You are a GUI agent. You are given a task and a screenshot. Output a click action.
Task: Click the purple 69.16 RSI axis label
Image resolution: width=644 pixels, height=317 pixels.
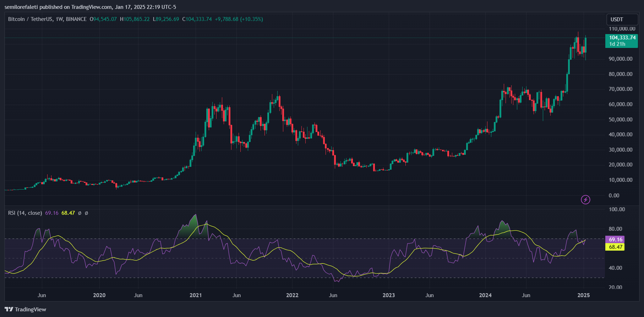(x=616, y=240)
